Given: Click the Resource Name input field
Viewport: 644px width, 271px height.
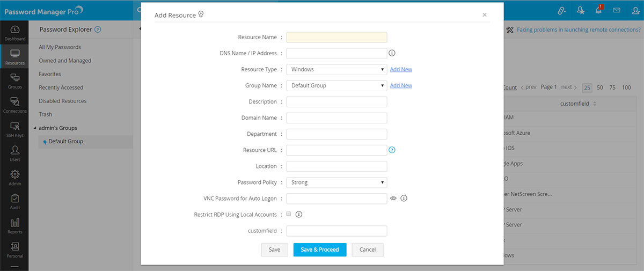Looking at the screenshot, I should pos(336,37).
